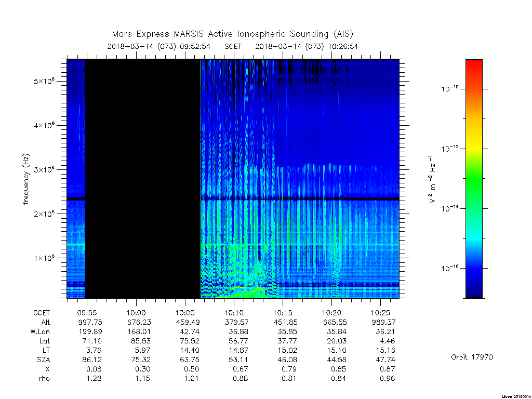Click the west longitude value '36.88'
Viewport: 532px width, 399px height.
[238, 331]
